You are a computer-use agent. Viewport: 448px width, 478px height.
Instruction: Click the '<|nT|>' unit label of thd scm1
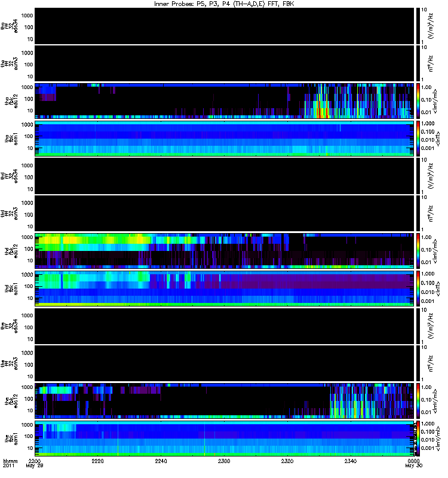pyautogui.click(x=438, y=289)
